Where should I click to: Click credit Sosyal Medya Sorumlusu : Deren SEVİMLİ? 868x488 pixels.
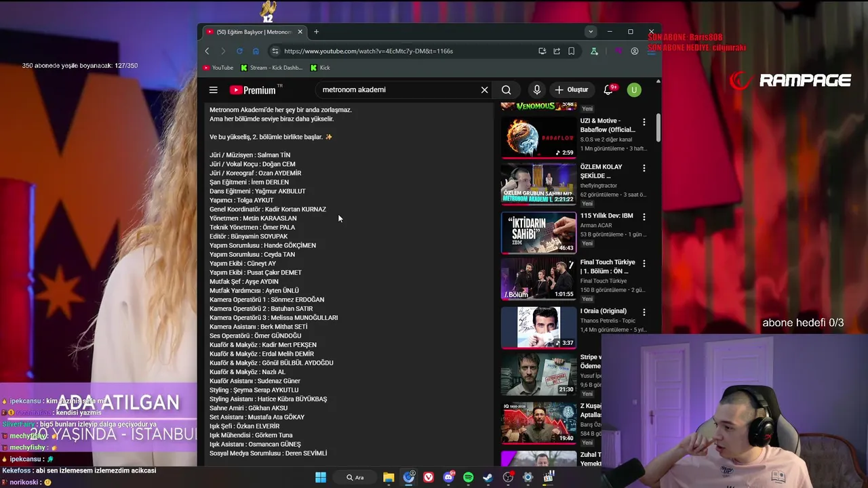click(269, 453)
